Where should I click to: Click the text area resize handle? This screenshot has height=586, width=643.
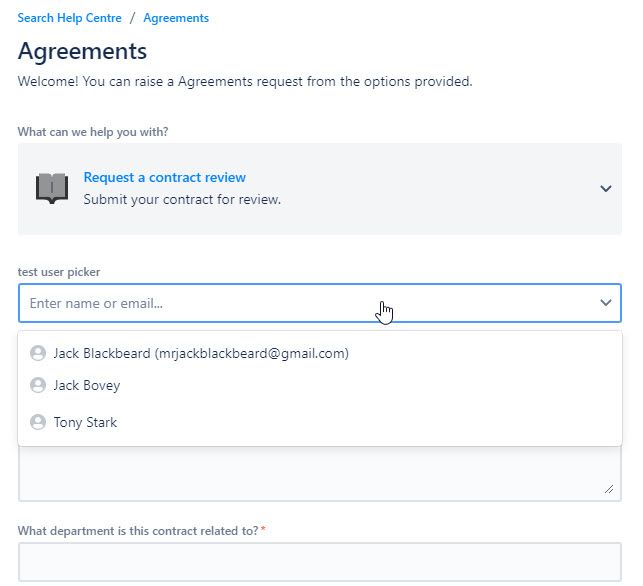609,489
